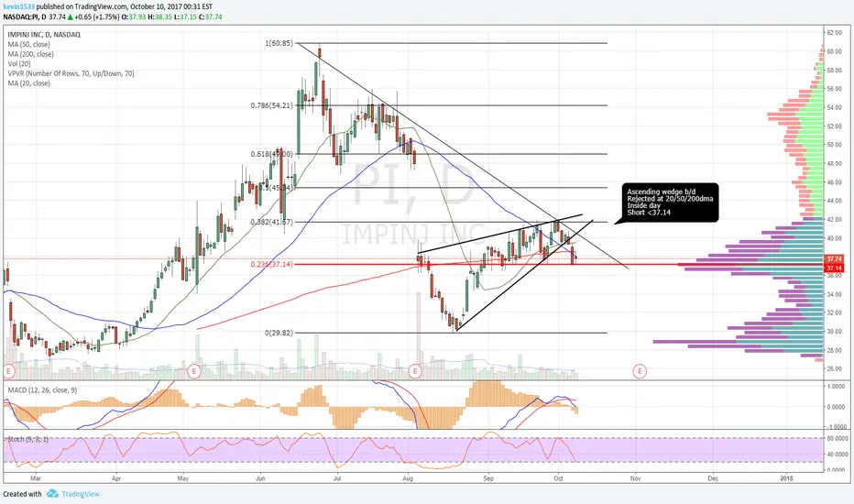The width and height of the screenshot is (854, 504).
Task: Click the Sep label on time axis
Action: (488, 478)
